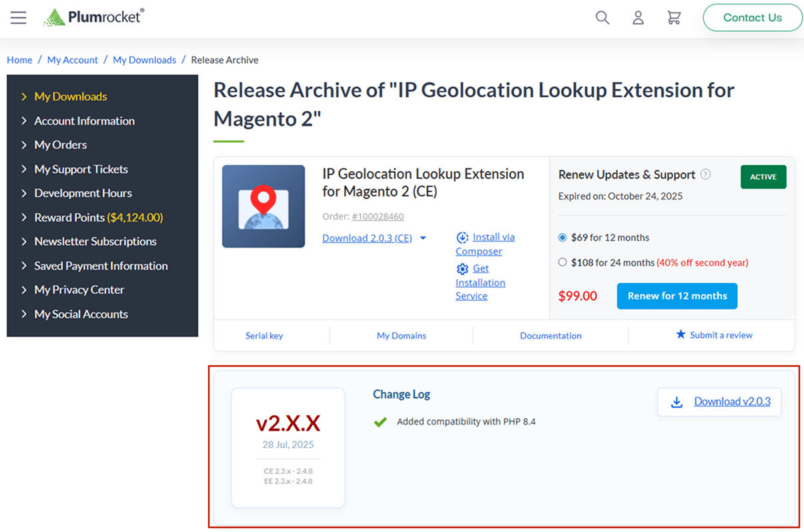
Task: Expand the Download 2.0.3 (CE) dropdown
Action: tap(423, 238)
